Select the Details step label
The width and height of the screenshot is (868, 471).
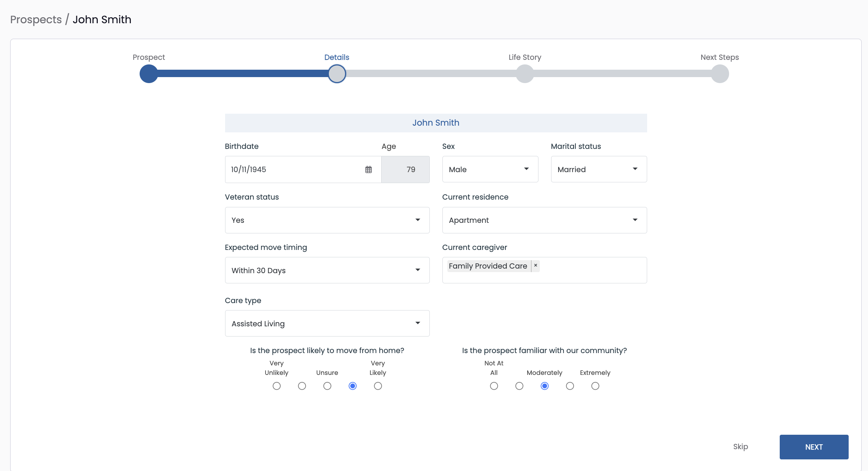tap(337, 57)
